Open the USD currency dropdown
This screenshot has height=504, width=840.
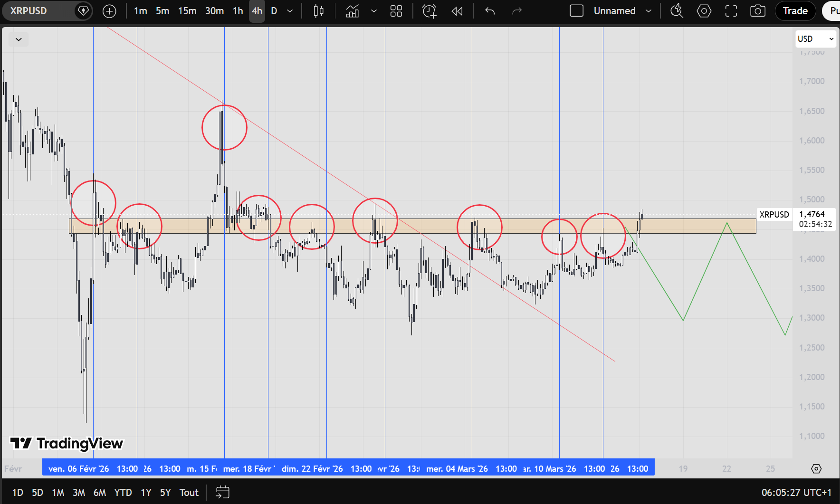click(x=815, y=39)
